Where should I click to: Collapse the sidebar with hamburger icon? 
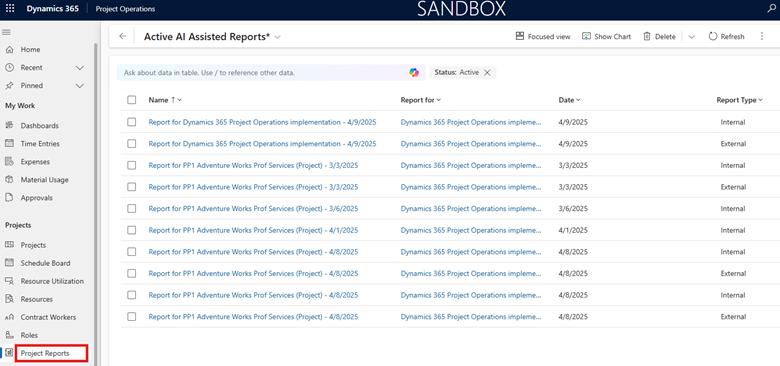coord(7,32)
